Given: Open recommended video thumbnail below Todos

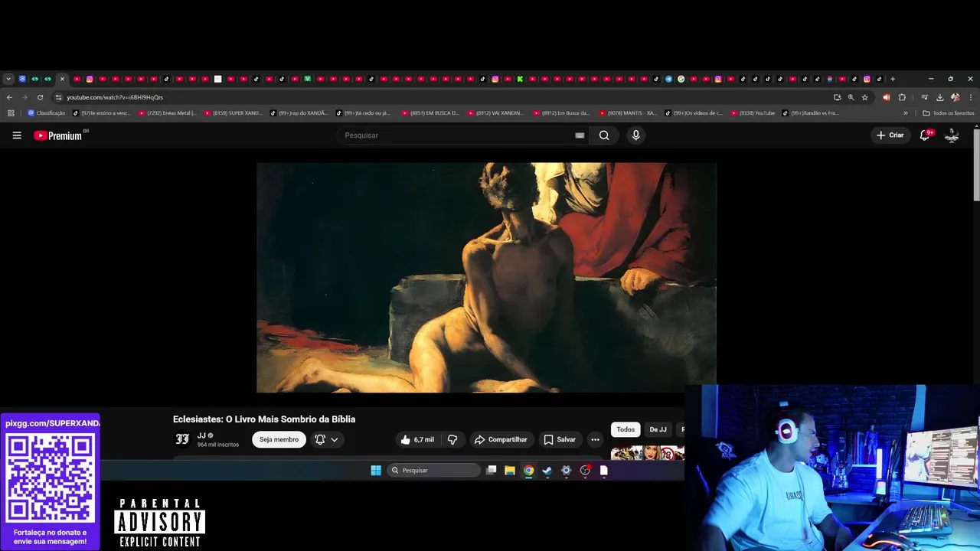Looking at the screenshot, I should (647, 452).
